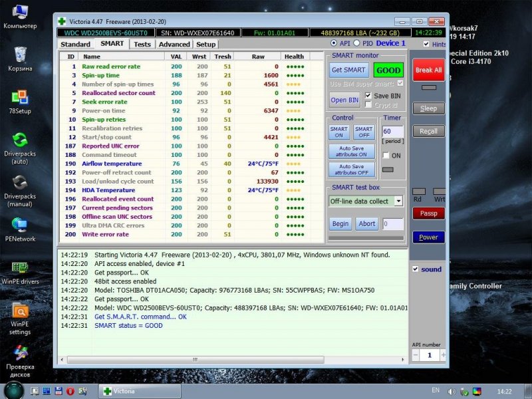Screen dimensions: 532x399
Task: Switch to the Tests tab
Action: click(x=142, y=44)
